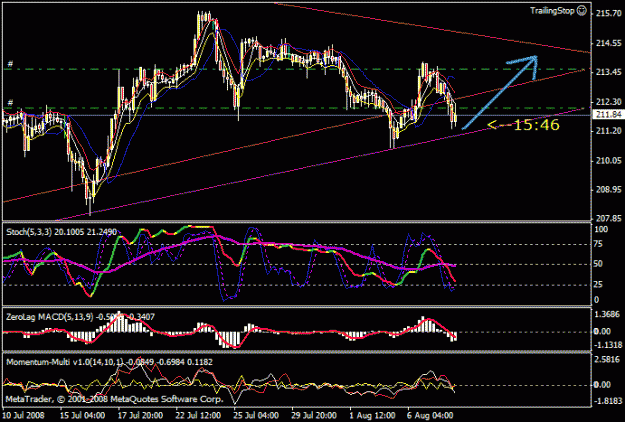Select the 75 level on Stochastic scale

598,245
